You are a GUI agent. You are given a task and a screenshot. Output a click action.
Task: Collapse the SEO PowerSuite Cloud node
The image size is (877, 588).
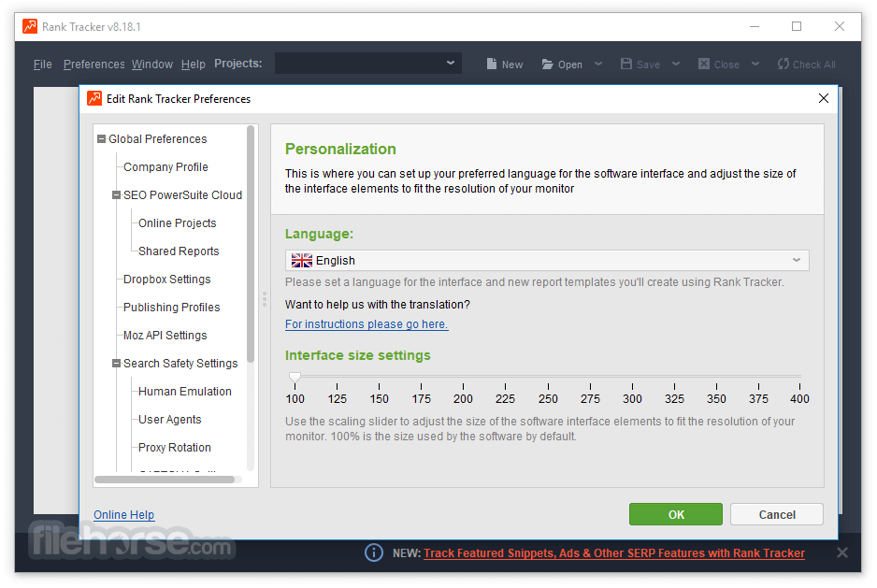coord(116,195)
